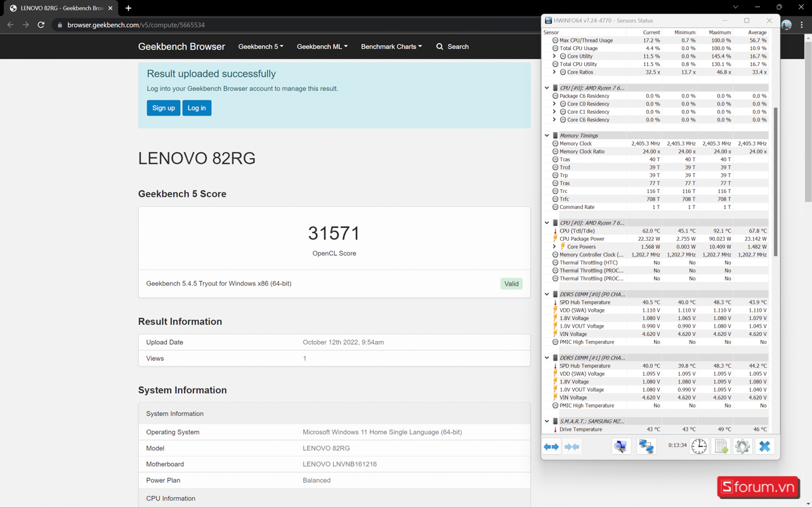Open the browser tab search chevron
Viewport: 812px width, 508px height.
point(735,7)
